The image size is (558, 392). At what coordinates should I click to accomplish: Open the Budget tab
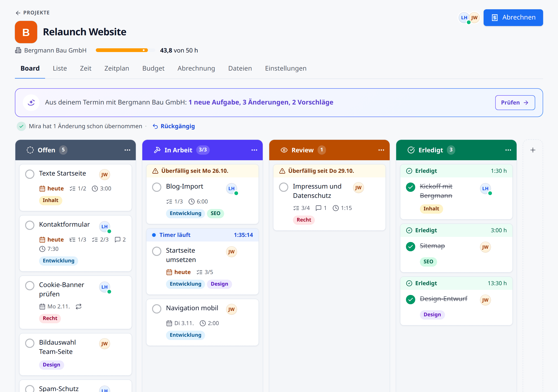tap(153, 69)
